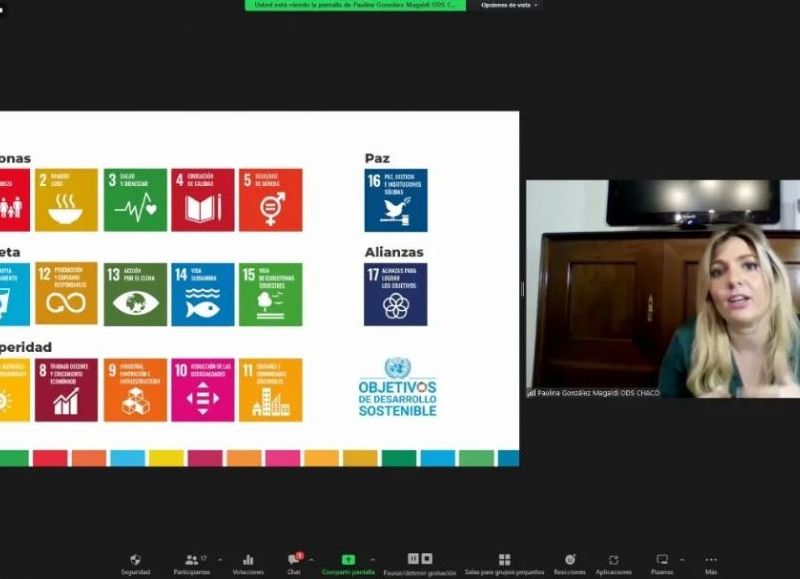Open the Votaciones polls icon
This screenshot has width=800, height=579.
[x=248, y=560]
